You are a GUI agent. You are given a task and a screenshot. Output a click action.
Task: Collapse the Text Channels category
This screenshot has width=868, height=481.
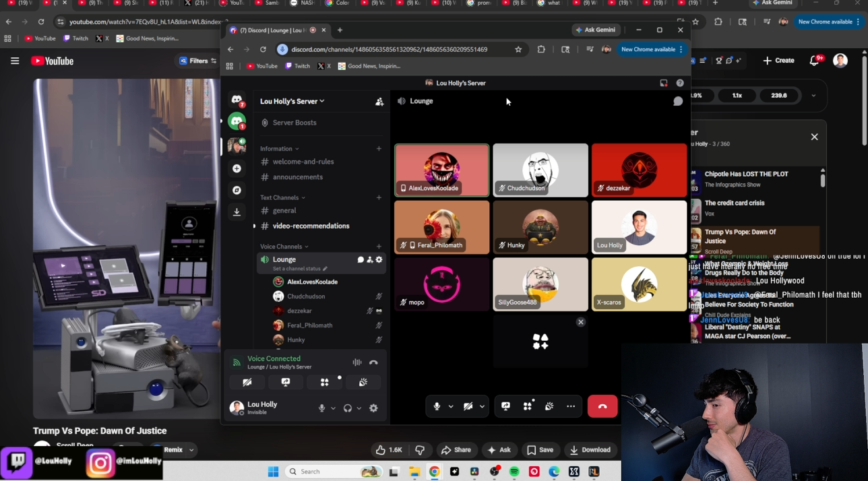coord(282,197)
